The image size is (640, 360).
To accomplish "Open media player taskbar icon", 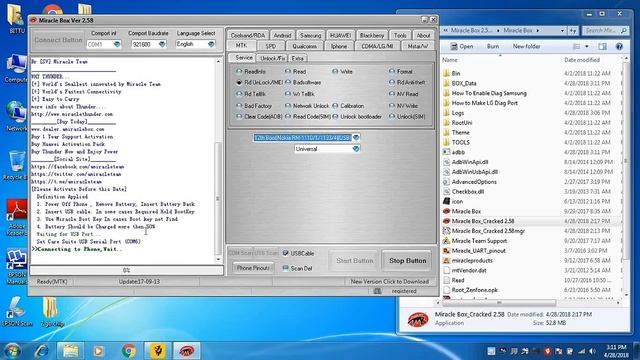I will click(x=98, y=351).
